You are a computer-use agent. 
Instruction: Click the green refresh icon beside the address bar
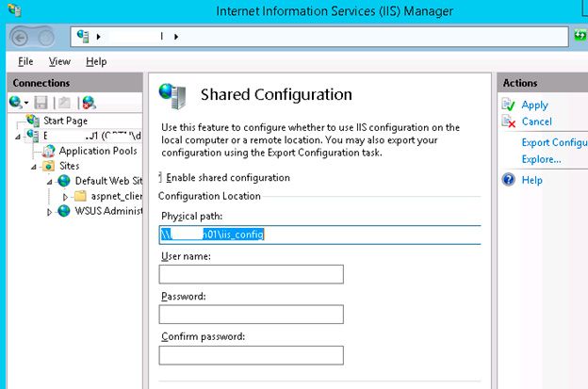click(580, 36)
